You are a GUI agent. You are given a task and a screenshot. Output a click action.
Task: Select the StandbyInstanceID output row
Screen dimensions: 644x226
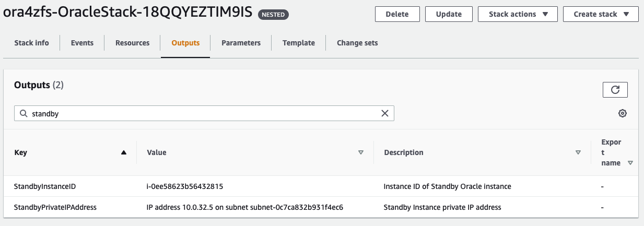pyautogui.click(x=46, y=186)
